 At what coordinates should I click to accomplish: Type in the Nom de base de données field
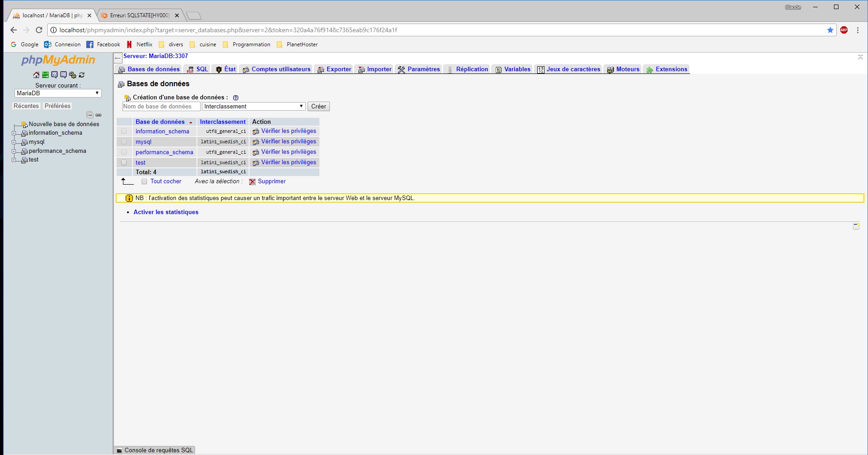click(160, 106)
